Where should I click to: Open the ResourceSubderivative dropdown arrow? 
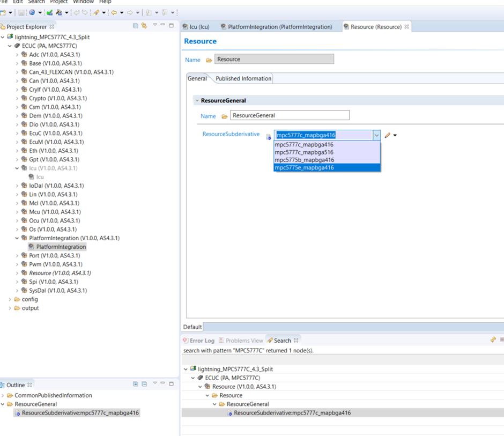(x=376, y=135)
